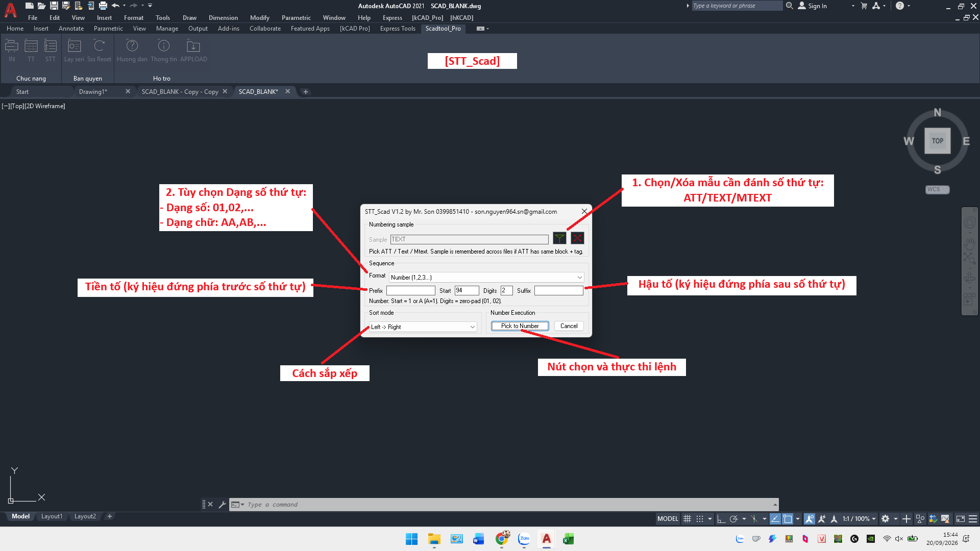Open the Workspace Switching gear in status bar

pyautogui.click(x=886, y=519)
